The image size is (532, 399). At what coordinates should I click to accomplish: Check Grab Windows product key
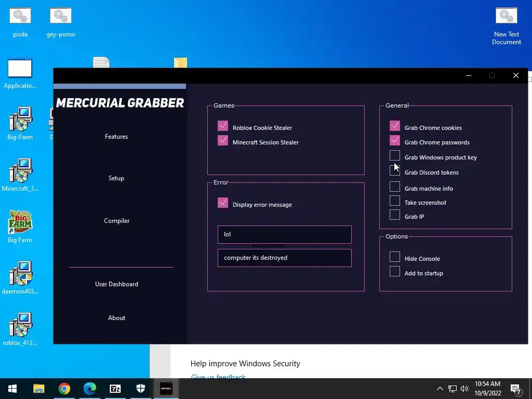395,155
